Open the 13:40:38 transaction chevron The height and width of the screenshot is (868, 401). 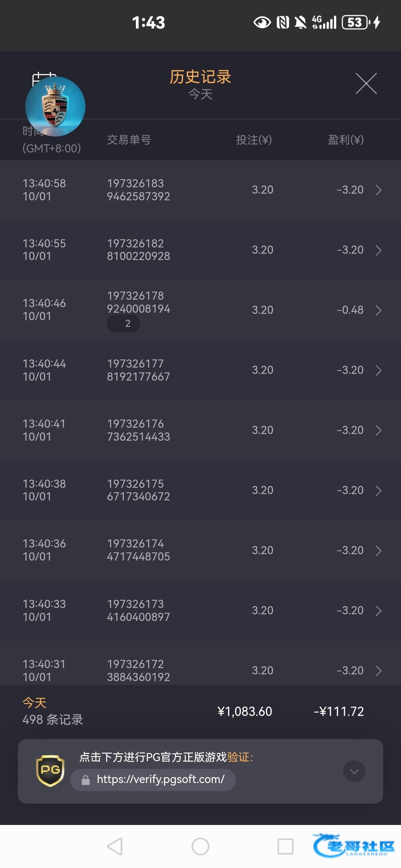378,491
